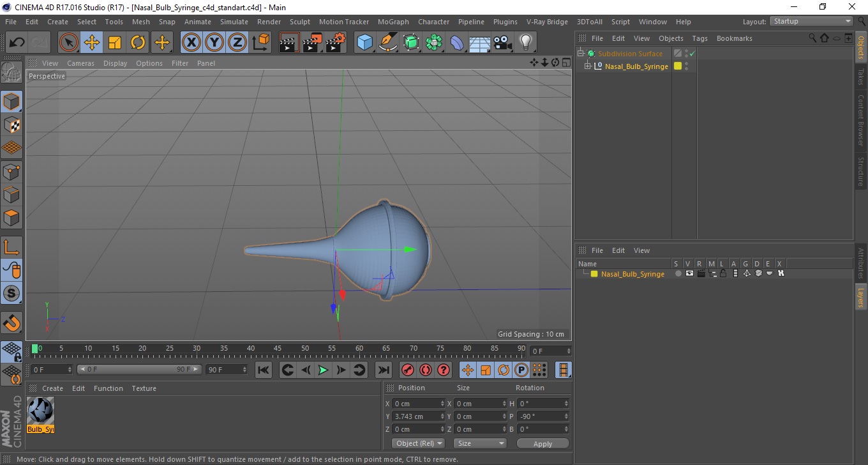Click the Undo arrow icon
The height and width of the screenshot is (465, 868).
click(x=17, y=43)
